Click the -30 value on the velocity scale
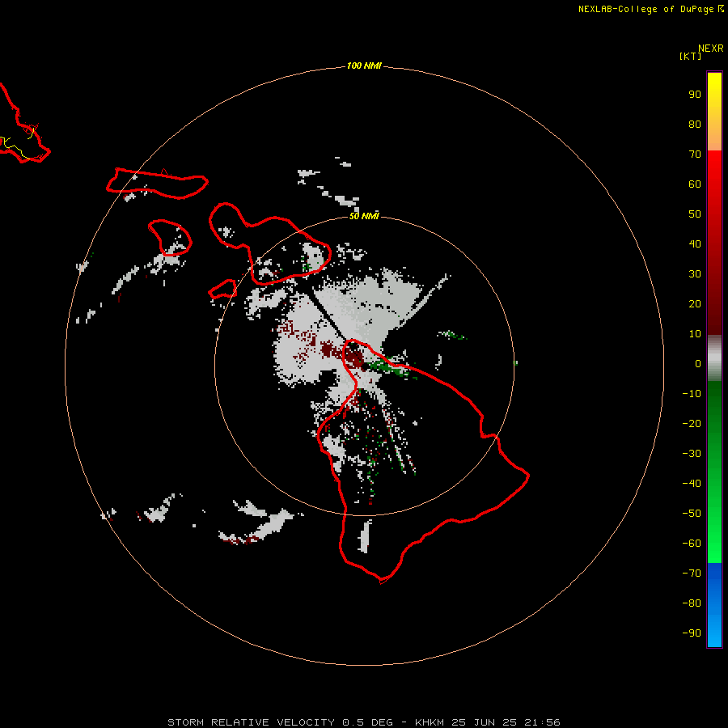728x728 pixels. tap(692, 454)
